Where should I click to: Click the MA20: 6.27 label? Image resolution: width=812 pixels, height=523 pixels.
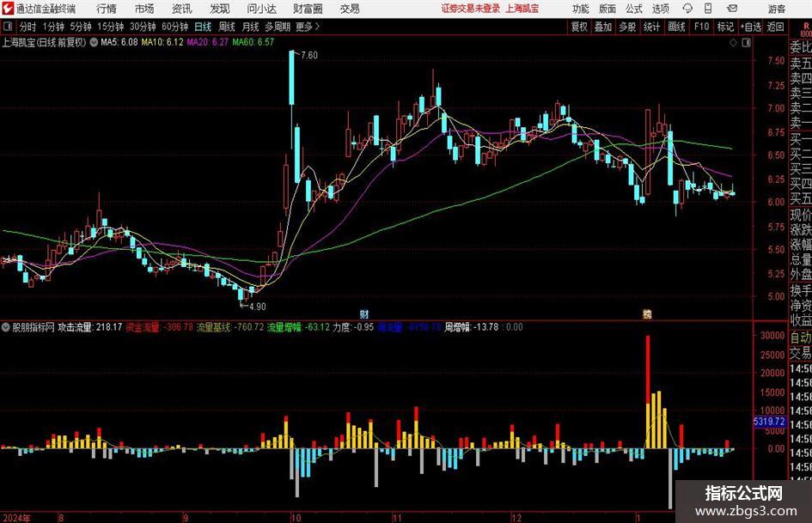pyautogui.click(x=207, y=42)
